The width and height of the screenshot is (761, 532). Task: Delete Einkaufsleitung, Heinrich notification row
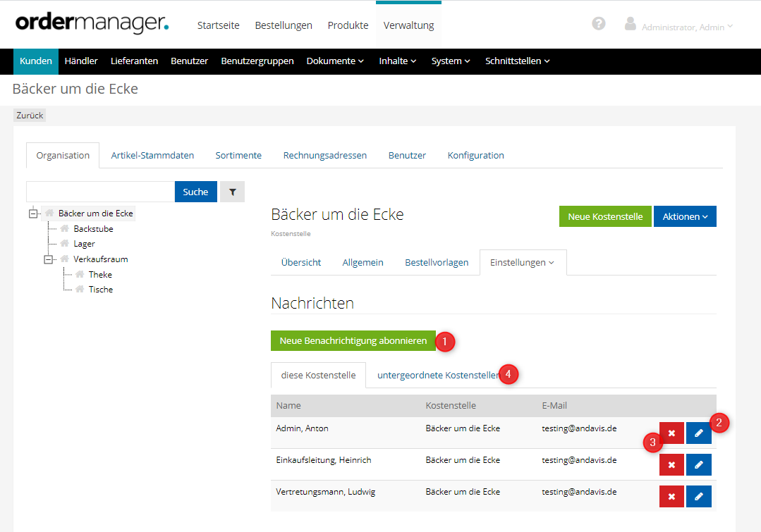(x=671, y=464)
